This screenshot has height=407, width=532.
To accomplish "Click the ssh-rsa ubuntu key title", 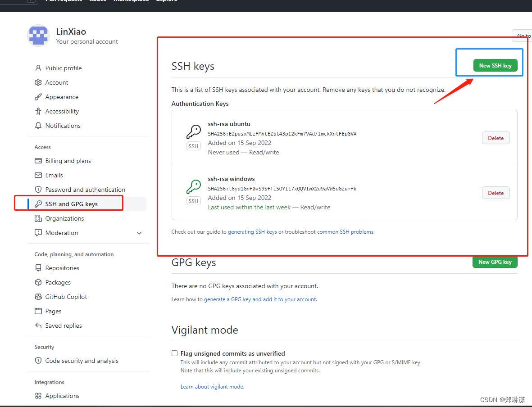I will [229, 124].
